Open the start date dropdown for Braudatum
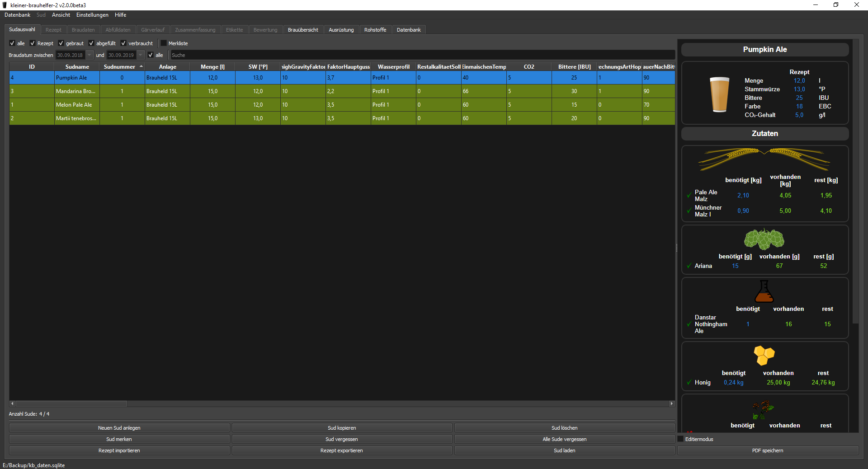Image resolution: width=868 pixels, height=469 pixels. pos(90,55)
